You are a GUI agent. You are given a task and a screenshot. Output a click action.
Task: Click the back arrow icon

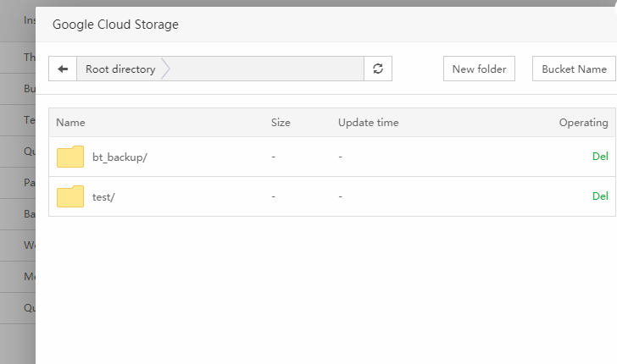pyautogui.click(x=63, y=69)
